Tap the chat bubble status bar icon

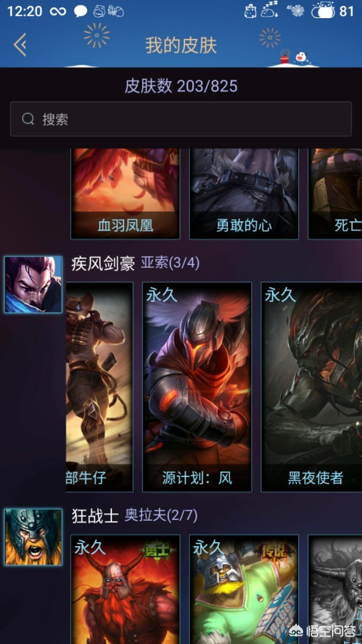[x=80, y=11]
